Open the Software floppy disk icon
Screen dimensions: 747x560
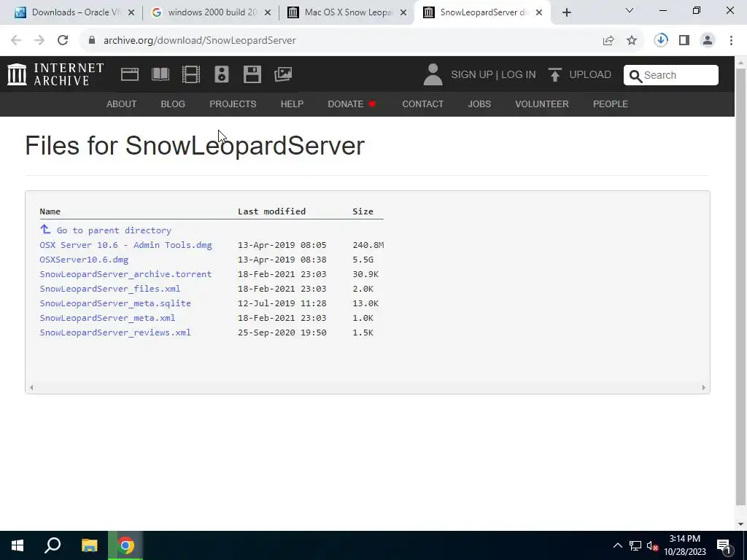point(252,74)
